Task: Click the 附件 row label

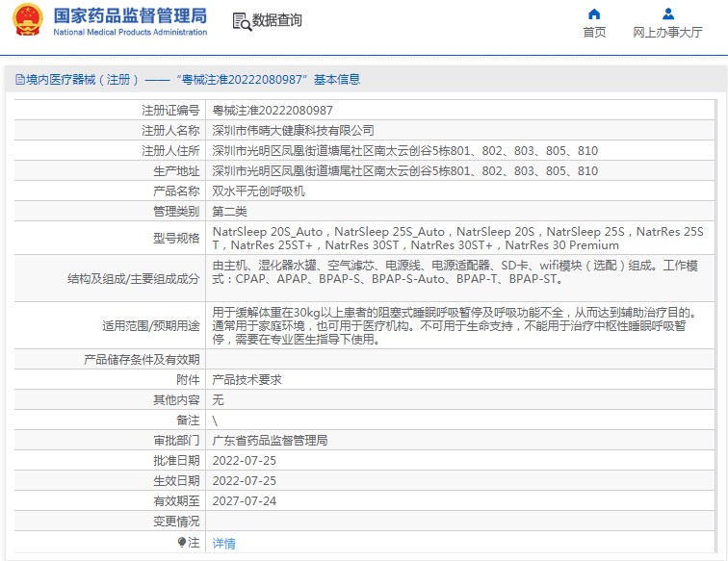Action: pos(188,379)
